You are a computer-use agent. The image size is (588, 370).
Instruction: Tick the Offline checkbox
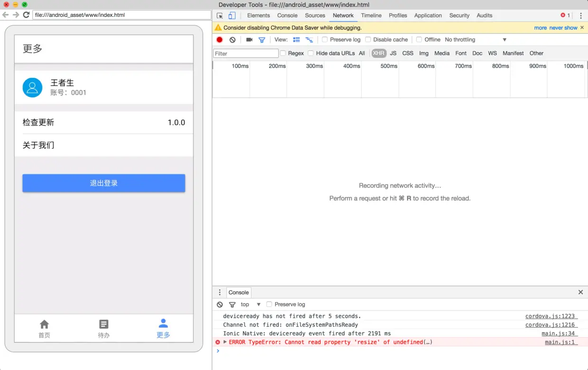[x=419, y=40]
